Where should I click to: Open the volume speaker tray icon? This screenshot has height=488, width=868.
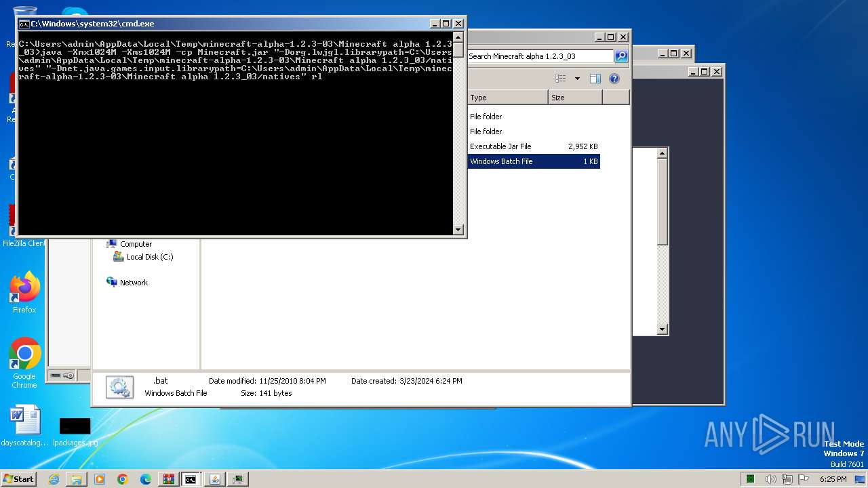(771, 479)
